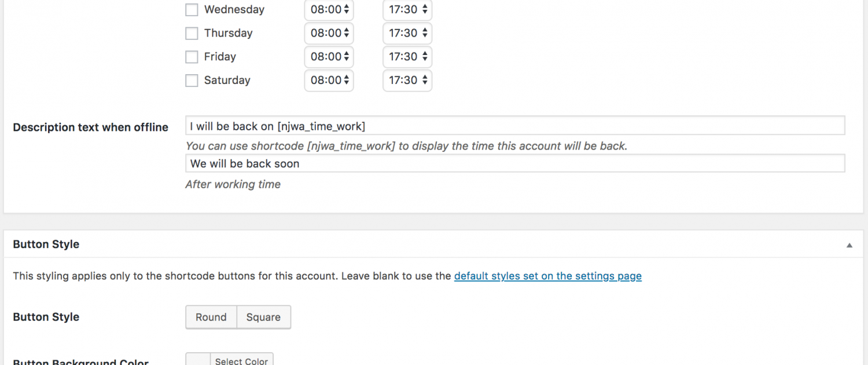Select Saturday end time dropdown
This screenshot has height=365, width=868.
[407, 81]
